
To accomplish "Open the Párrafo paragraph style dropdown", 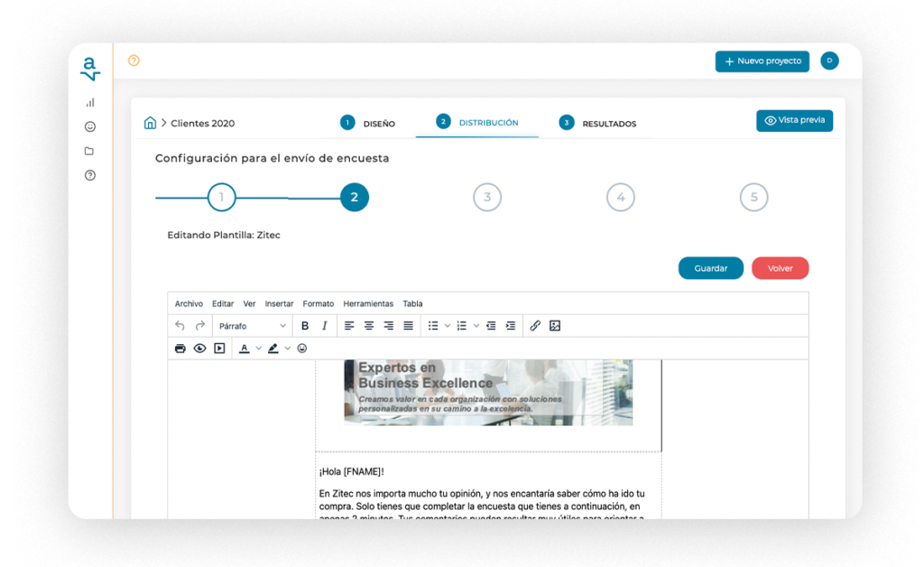I will 251,325.
